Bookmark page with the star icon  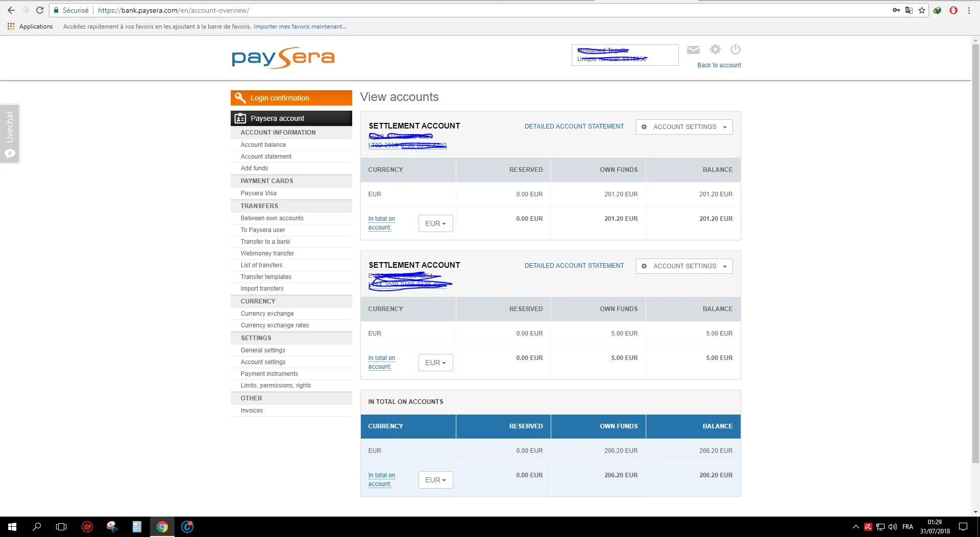(x=922, y=10)
